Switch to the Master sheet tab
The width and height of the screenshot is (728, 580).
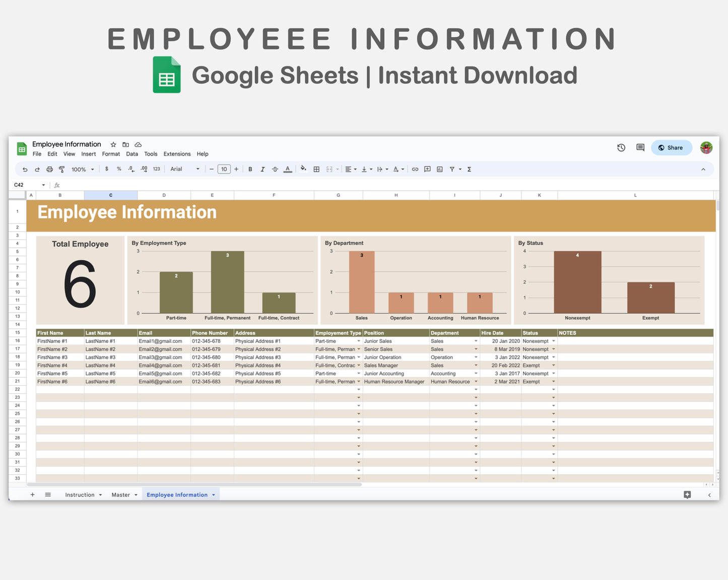pyautogui.click(x=121, y=494)
